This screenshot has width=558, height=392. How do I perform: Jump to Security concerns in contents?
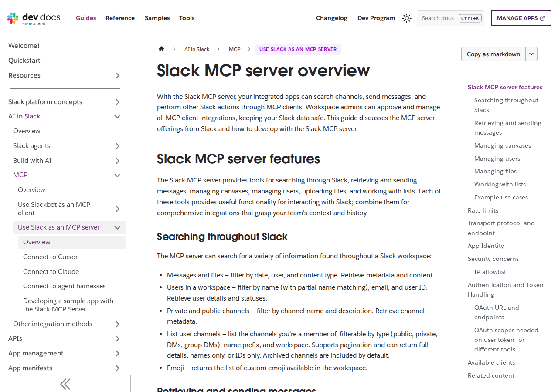coord(493,259)
